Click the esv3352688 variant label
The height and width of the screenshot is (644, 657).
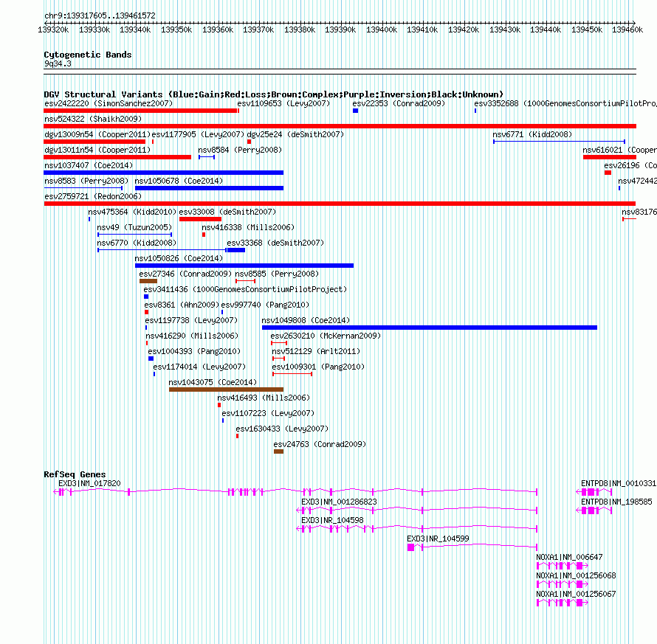(565, 103)
